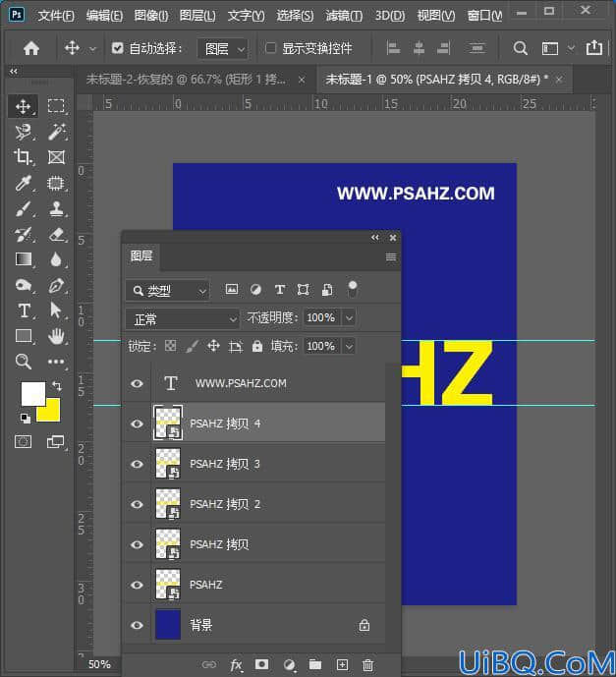This screenshot has width=616, height=677.
Task: Expand the fill (填充) slider arrow
Action: click(x=349, y=346)
